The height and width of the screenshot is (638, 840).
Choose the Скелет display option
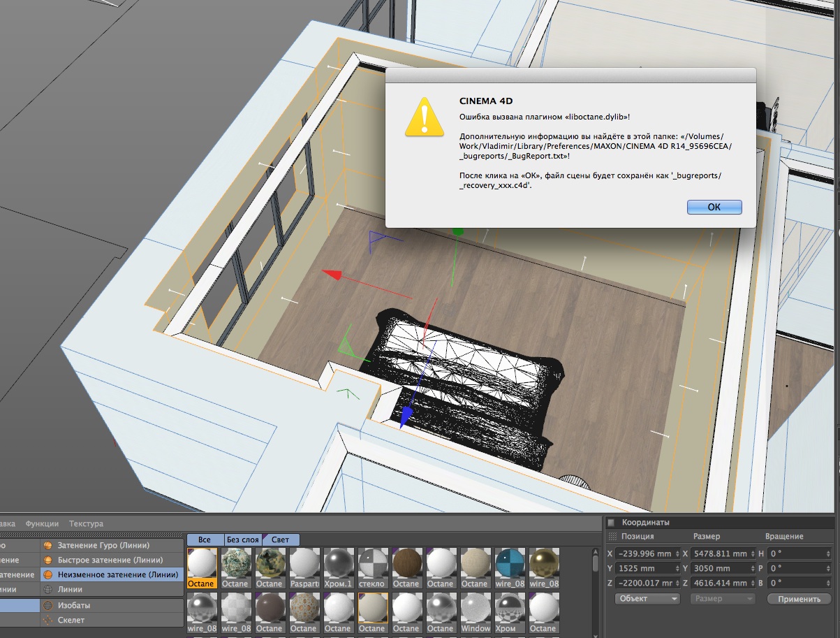coord(112,620)
